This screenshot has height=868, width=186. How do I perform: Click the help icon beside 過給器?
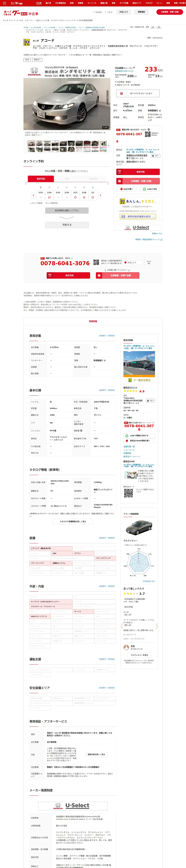(x=81, y=431)
